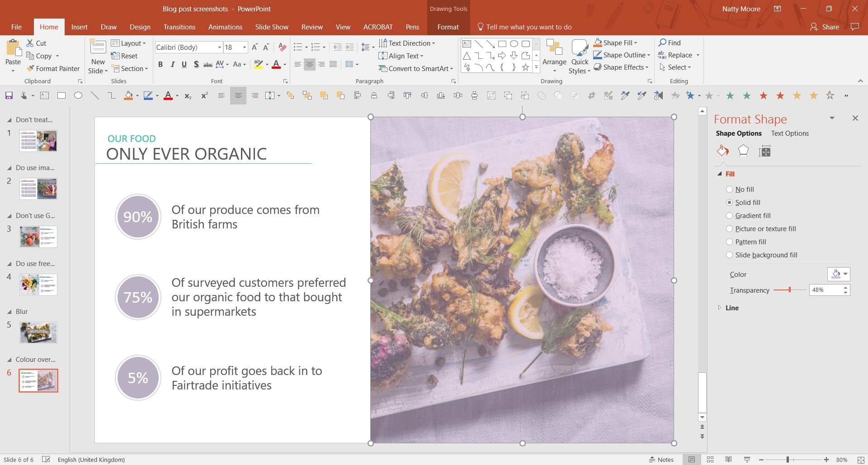This screenshot has width=868, height=465.
Task: Click Convert to SmartArt
Action: pyautogui.click(x=415, y=69)
